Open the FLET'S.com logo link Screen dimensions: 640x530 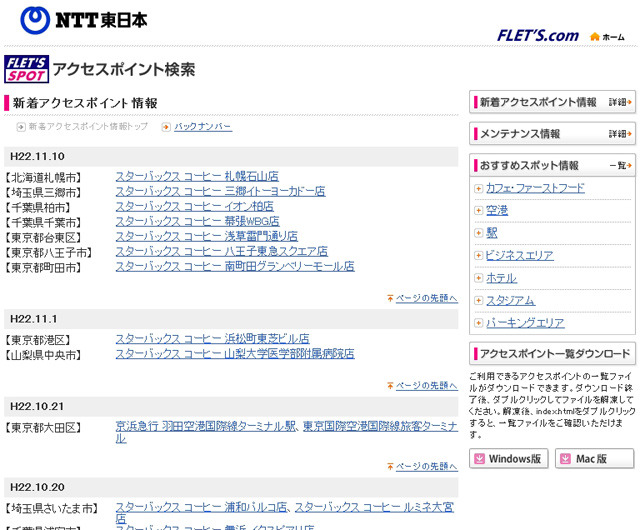click(538, 36)
